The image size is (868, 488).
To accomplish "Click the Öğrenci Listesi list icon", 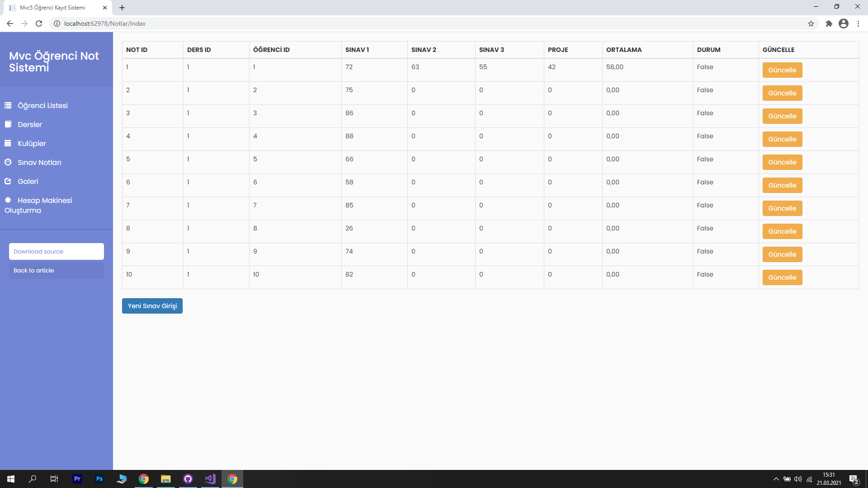I will [8, 105].
